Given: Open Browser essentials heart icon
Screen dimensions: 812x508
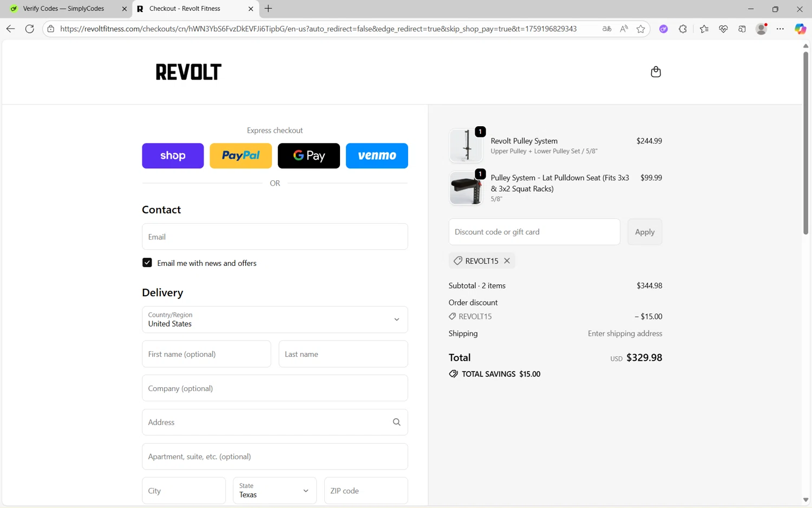Looking at the screenshot, I should point(723,29).
